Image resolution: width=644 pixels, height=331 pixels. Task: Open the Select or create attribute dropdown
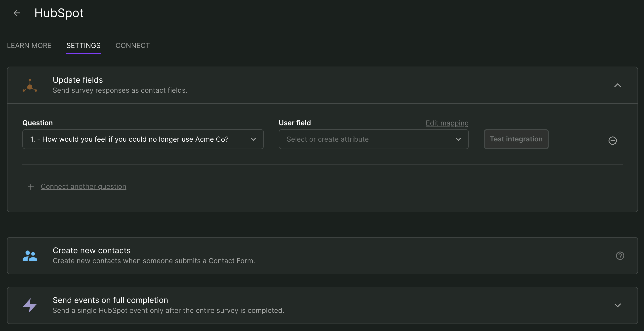point(373,139)
